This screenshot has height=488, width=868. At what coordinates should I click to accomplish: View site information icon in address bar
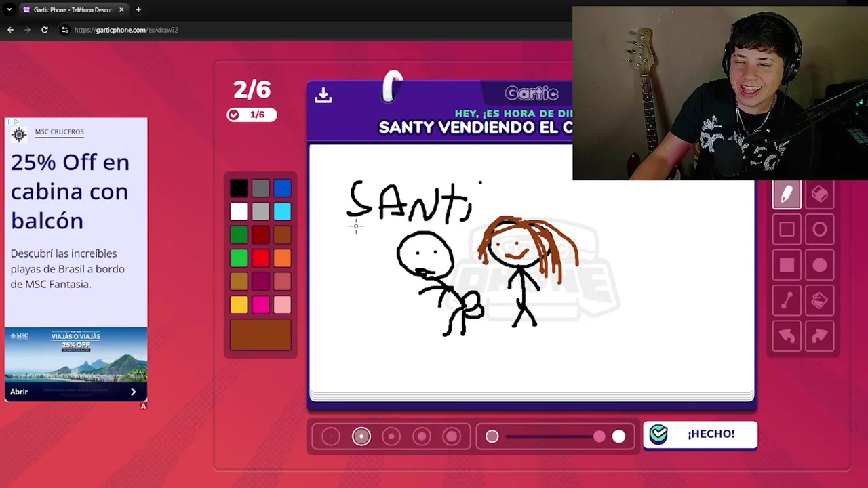pos(64,30)
